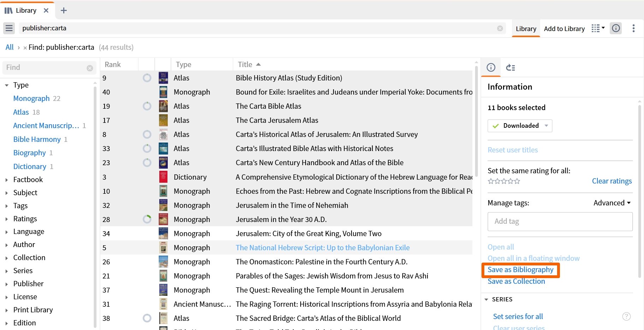The height and width of the screenshot is (330, 644).
Task: Expand the Factbook facet
Action: (x=7, y=180)
